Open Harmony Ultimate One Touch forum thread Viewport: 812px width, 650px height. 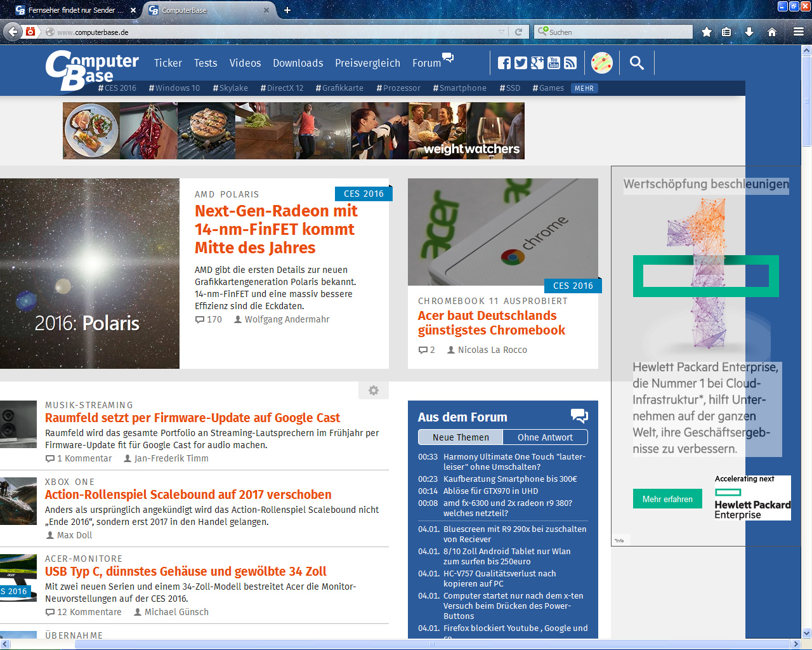tap(514, 461)
